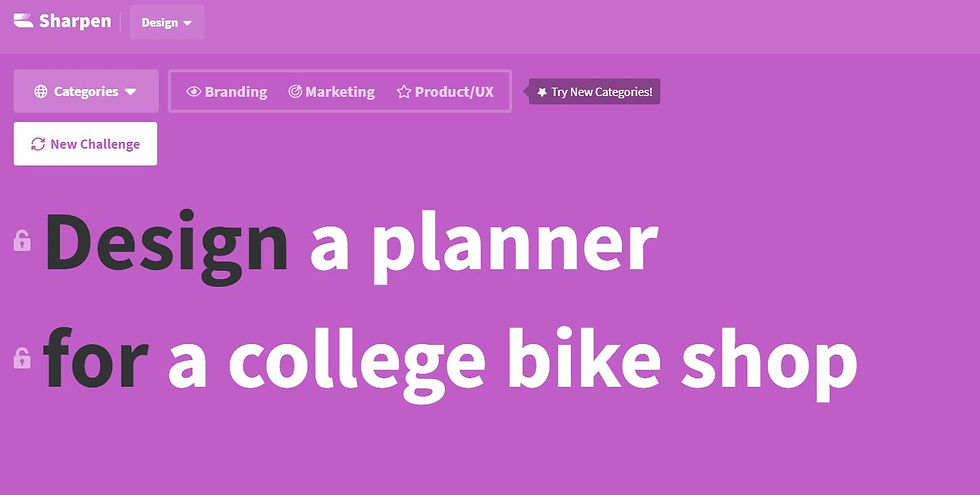
Task: Click the globe icon in Categories
Action: 41,92
